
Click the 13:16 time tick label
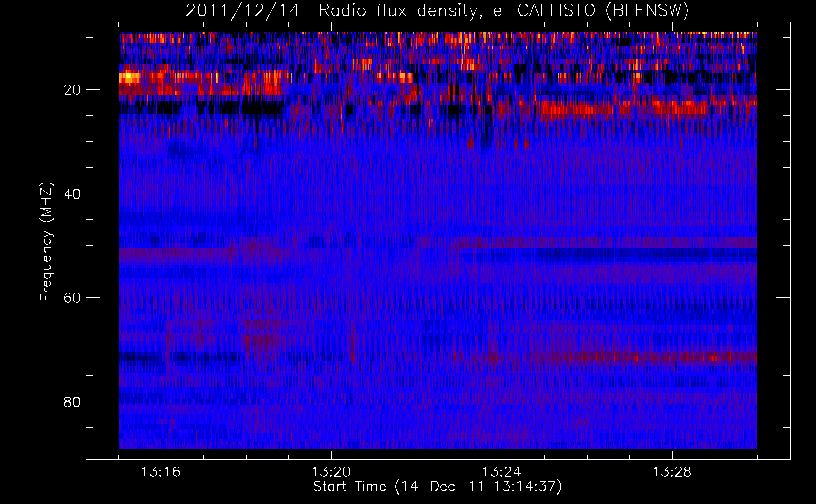click(161, 472)
